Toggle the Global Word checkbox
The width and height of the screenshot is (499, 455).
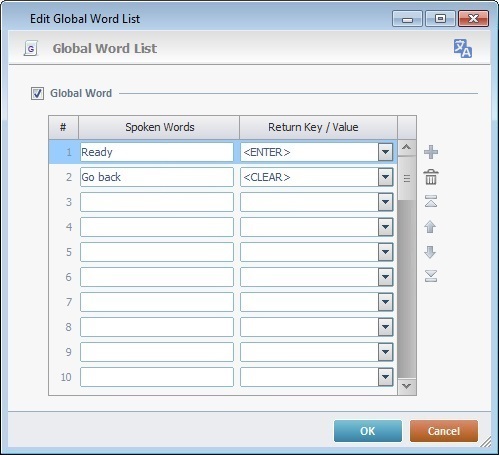tap(37, 93)
